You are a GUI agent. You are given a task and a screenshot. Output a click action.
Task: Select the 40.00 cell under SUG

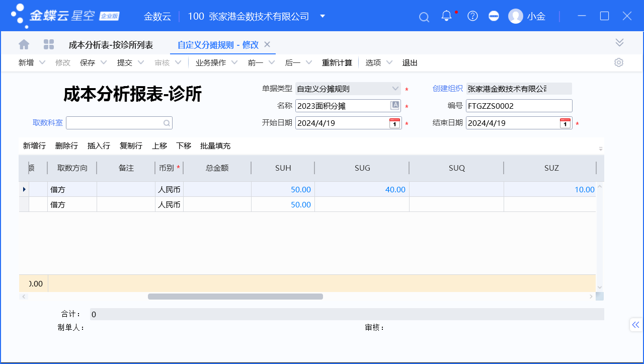coord(362,189)
